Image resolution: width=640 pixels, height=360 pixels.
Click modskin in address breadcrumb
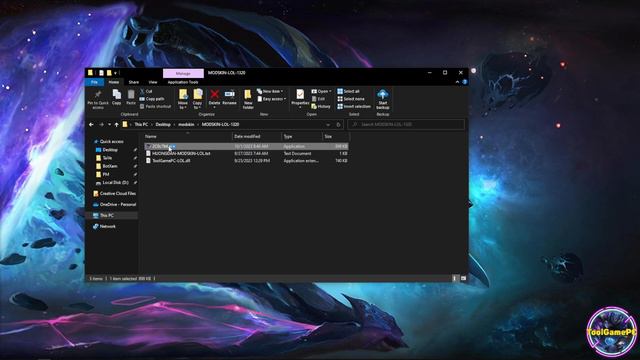186,124
